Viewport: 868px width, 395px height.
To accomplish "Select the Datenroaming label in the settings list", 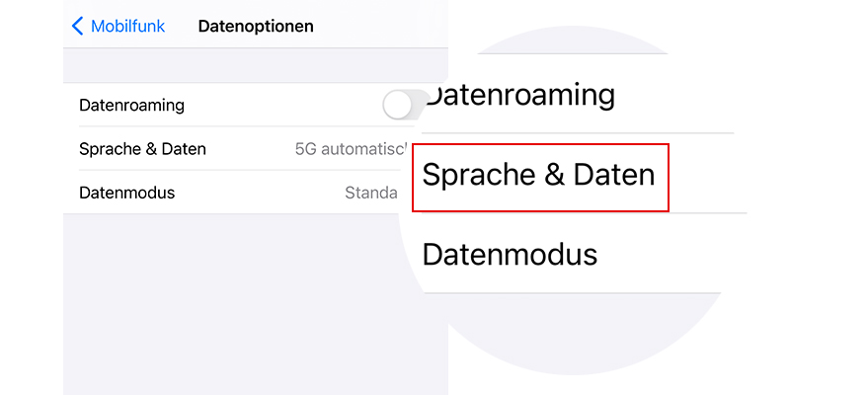I will pyautogui.click(x=131, y=105).
